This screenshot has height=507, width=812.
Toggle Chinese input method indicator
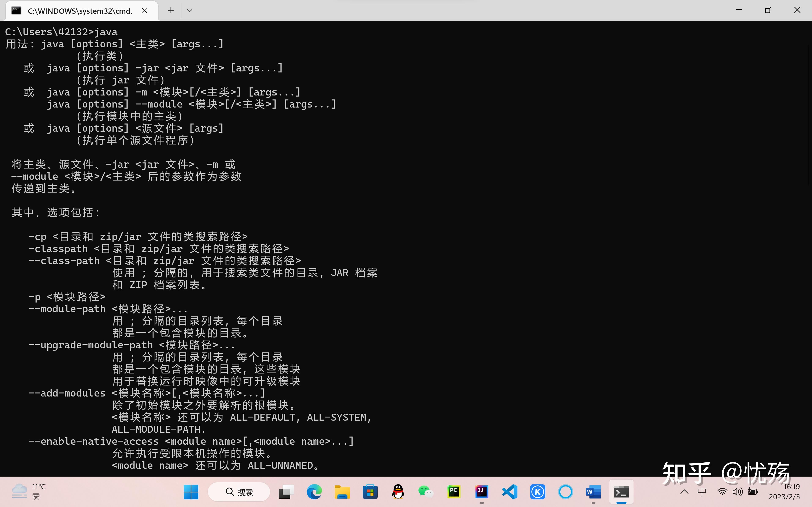point(702,492)
